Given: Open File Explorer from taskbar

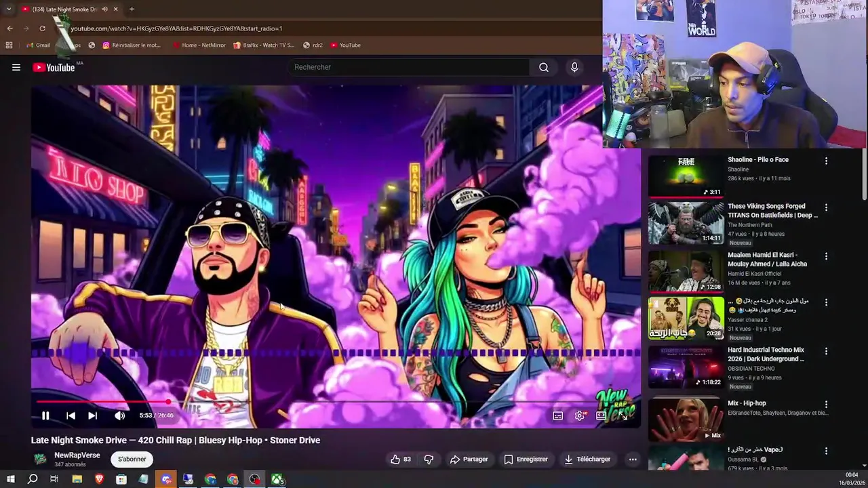Looking at the screenshot, I should click(x=77, y=479).
